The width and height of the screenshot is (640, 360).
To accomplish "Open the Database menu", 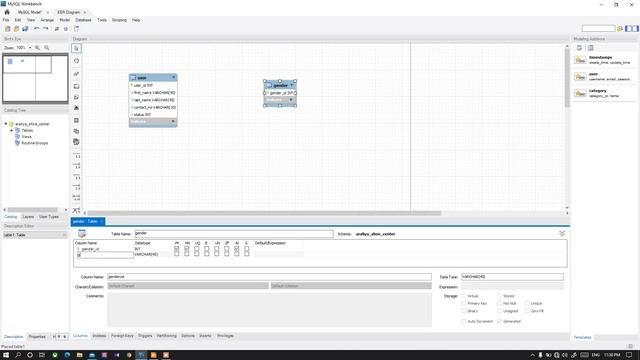I will tap(83, 20).
